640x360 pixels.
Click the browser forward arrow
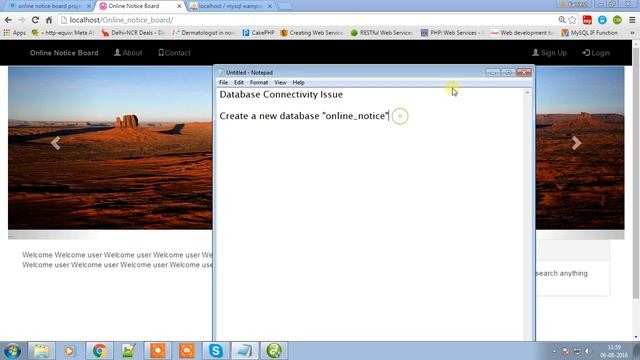pos(22,20)
